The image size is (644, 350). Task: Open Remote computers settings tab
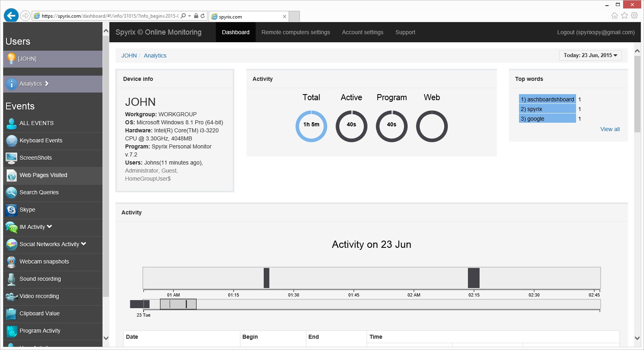[295, 32]
